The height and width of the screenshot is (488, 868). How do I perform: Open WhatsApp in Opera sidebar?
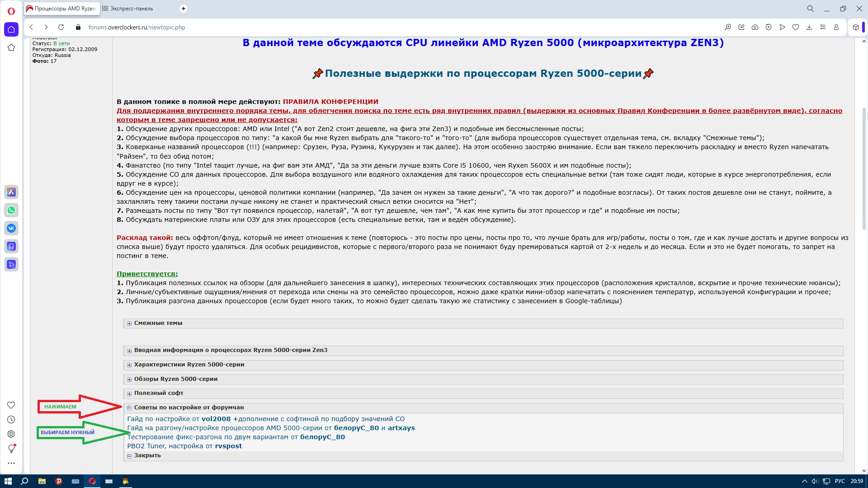[x=11, y=210]
